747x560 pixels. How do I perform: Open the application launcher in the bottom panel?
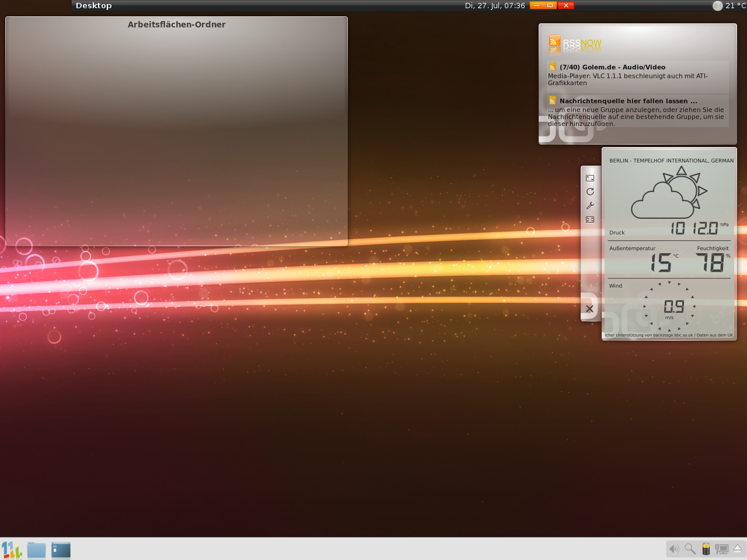click(11, 549)
